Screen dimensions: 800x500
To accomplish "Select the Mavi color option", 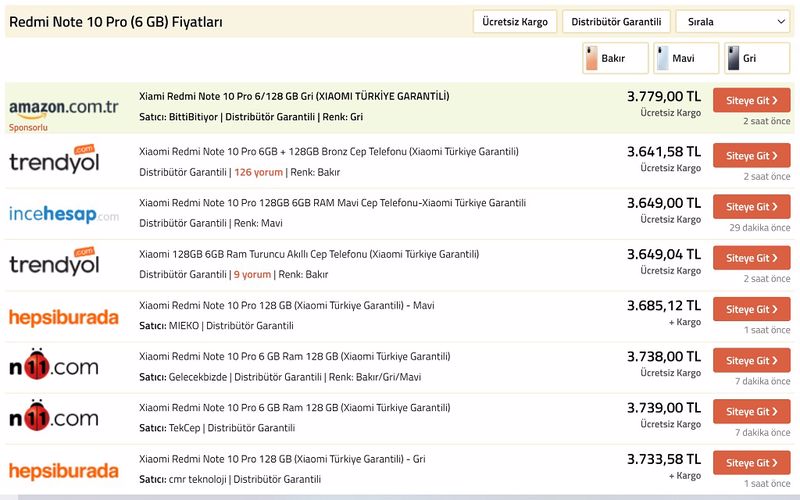I will [686, 58].
